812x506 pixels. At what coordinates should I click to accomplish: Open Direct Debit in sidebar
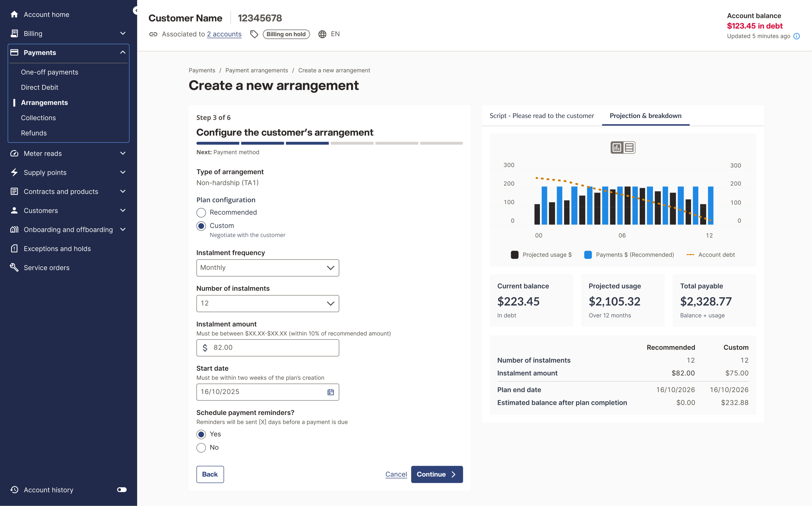(39, 87)
